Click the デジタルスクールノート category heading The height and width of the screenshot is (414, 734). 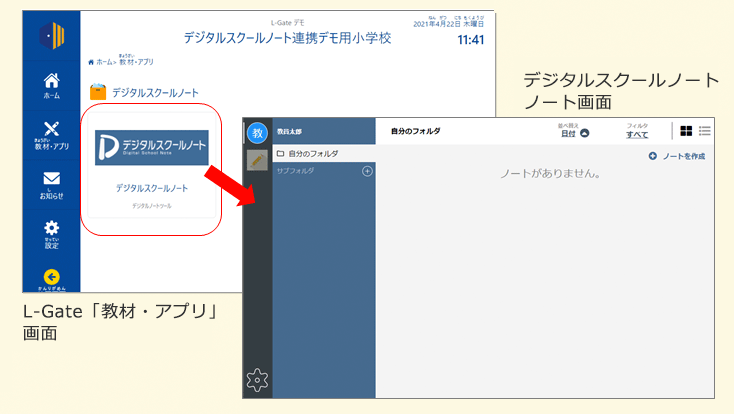[155, 93]
